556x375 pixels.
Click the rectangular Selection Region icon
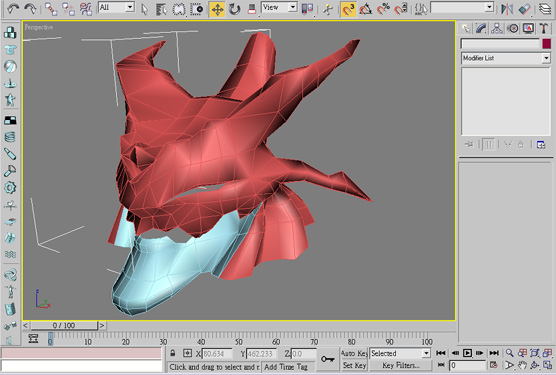[179, 9]
